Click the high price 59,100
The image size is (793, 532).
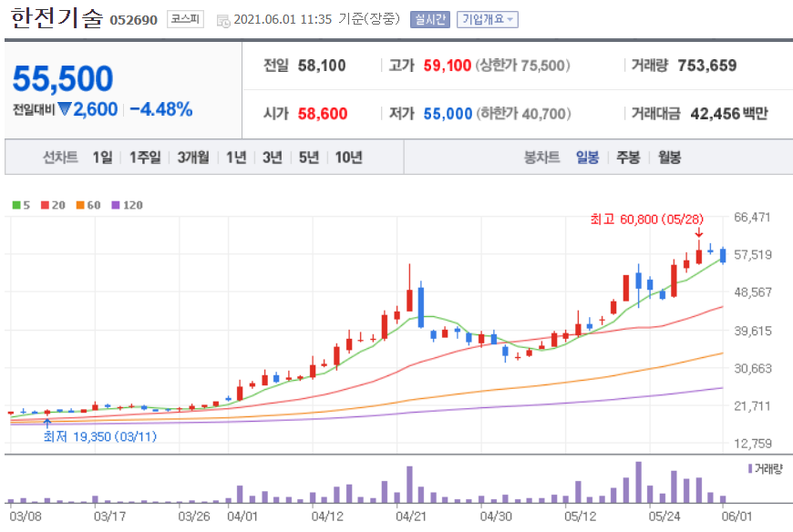(447, 66)
